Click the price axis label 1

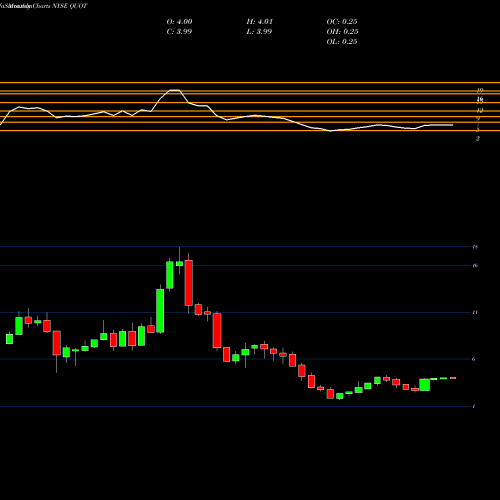pos(474,406)
